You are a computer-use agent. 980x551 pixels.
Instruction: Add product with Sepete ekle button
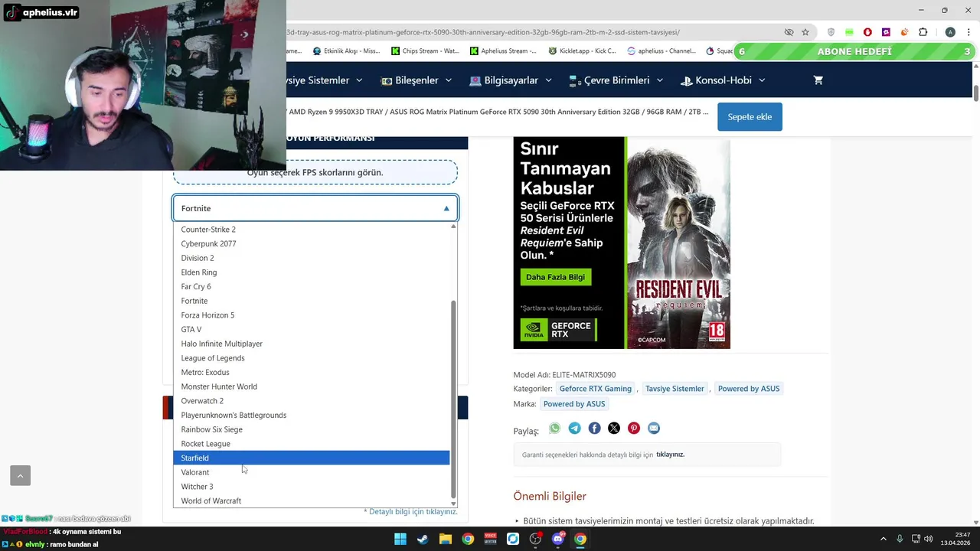pyautogui.click(x=750, y=117)
